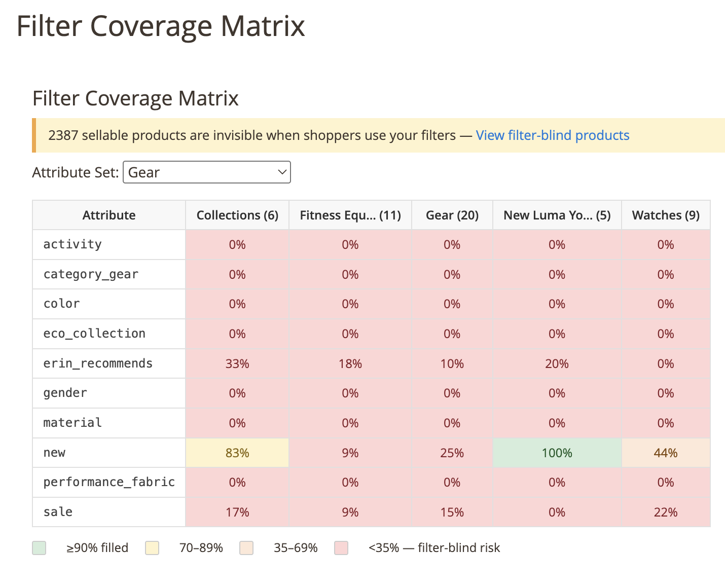Screen dimensions: 725x588
Task: Click the 83% cell for new under Collections
Action: 237,453
